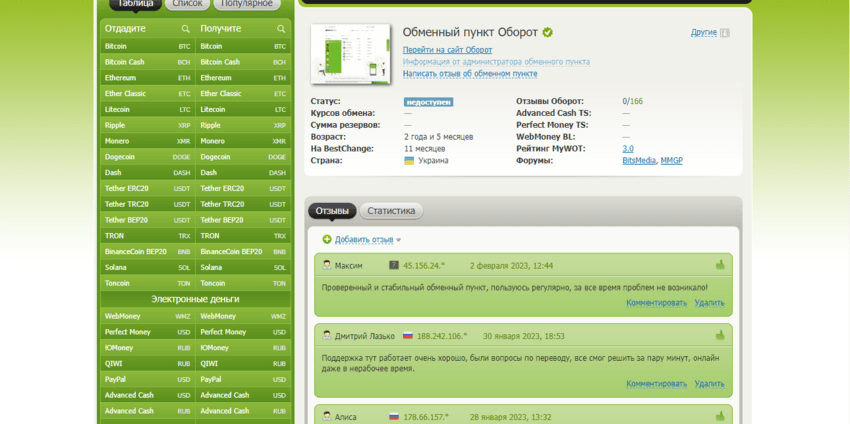
Task: Click the search icon in the Получите column
Action: (281, 29)
